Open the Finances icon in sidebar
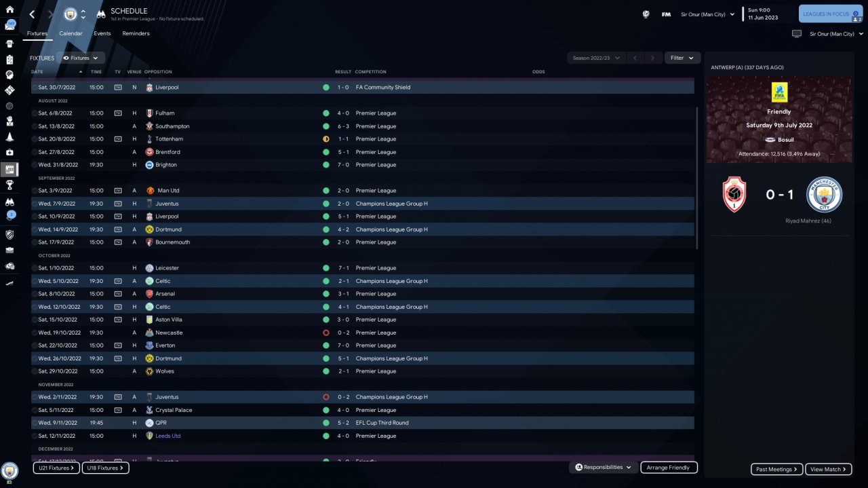The height and width of the screenshot is (488, 868). [x=9, y=266]
